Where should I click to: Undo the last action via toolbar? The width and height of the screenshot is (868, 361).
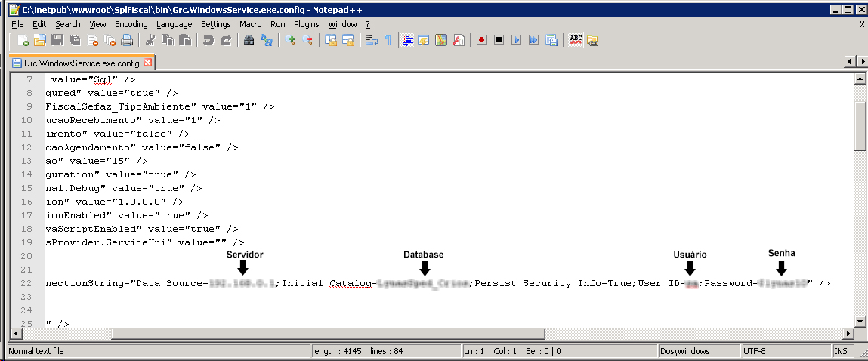pyautogui.click(x=209, y=41)
